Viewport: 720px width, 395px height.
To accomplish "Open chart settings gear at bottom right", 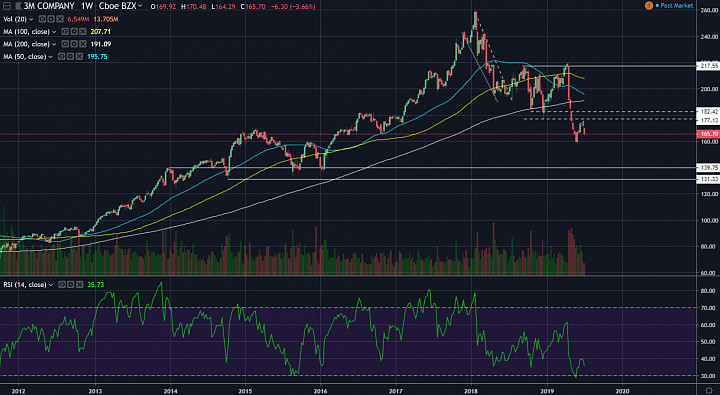I will coord(709,390).
